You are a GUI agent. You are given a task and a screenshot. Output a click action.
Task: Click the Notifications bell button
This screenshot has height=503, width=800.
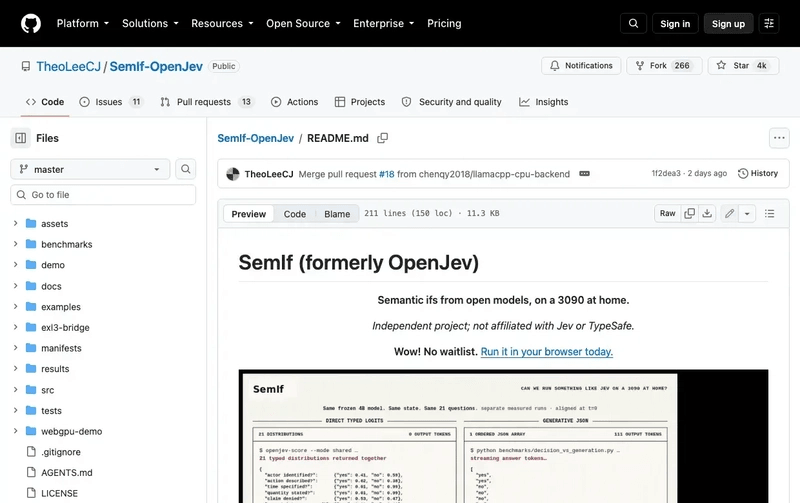[x=581, y=66]
